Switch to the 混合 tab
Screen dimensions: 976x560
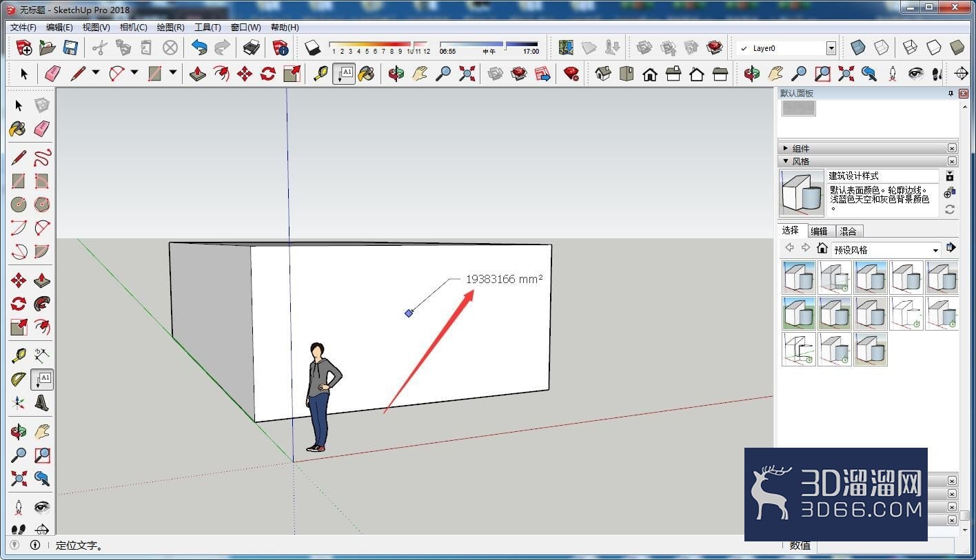848,231
